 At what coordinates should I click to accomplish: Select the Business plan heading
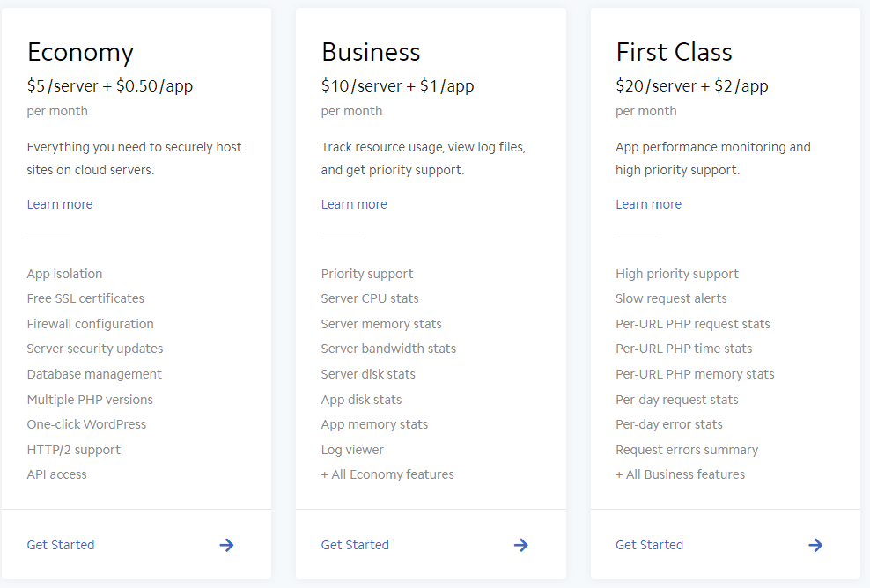click(371, 52)
